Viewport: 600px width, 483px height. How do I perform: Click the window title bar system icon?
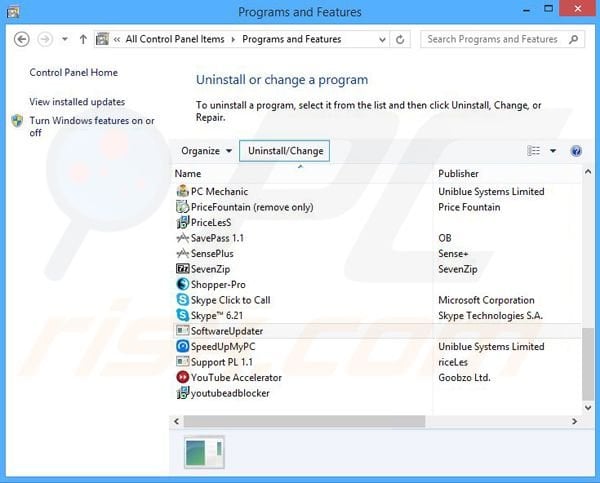(x=13, y=12)
